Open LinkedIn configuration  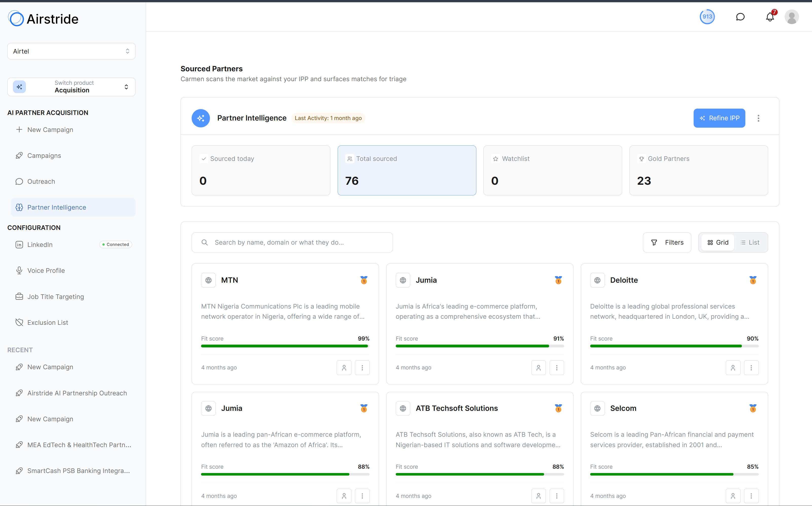(73, 245)
